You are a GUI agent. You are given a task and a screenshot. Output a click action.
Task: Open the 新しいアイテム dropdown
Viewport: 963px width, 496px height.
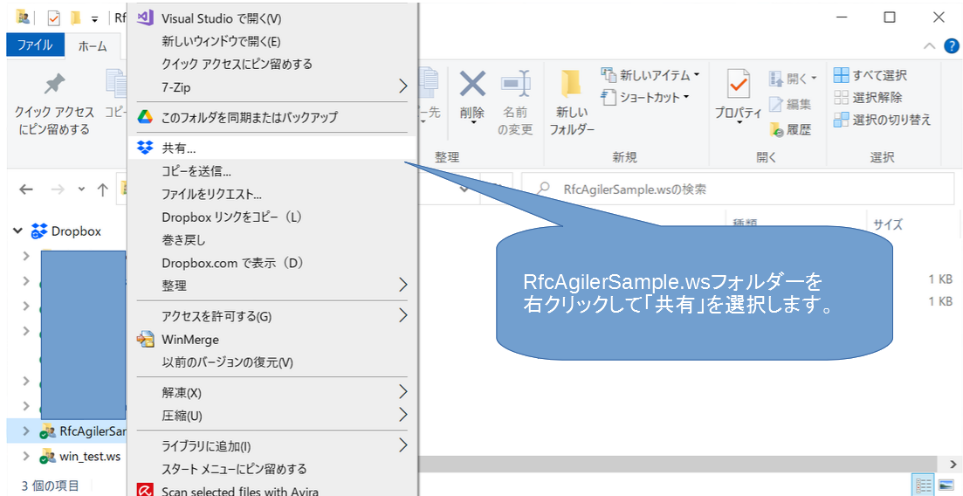point(650,75)
